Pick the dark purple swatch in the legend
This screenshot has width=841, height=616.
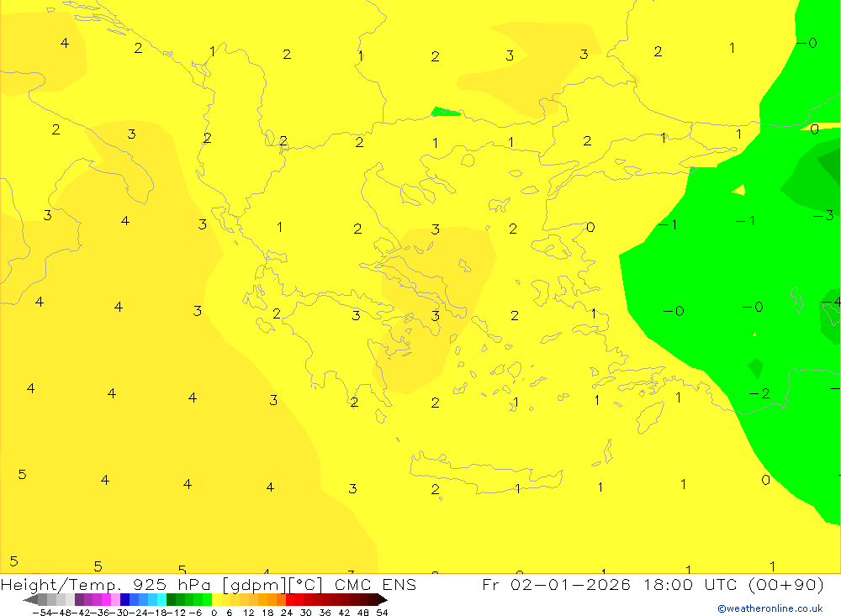79,599
